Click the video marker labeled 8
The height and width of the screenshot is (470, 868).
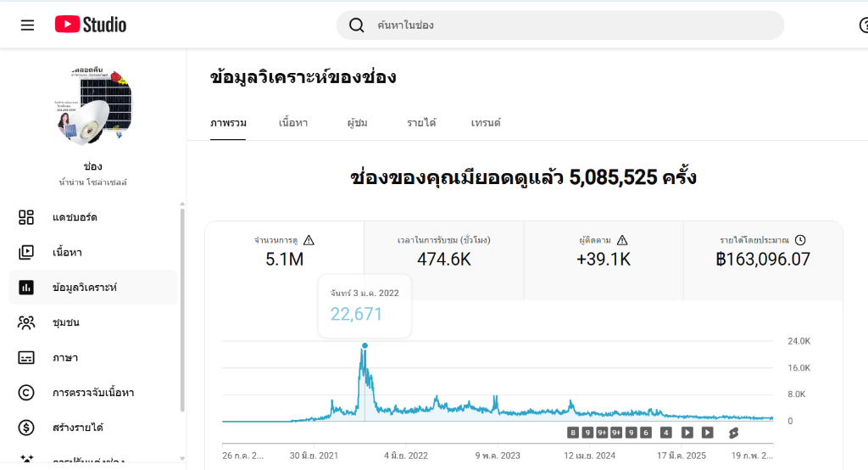coord(573,433)
